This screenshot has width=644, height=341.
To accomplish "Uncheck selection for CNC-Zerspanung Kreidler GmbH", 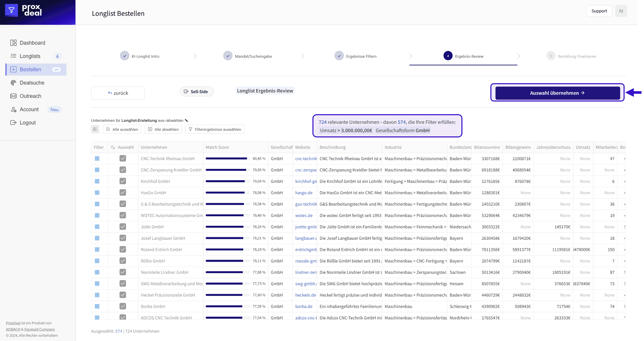I will pos(123,170).
